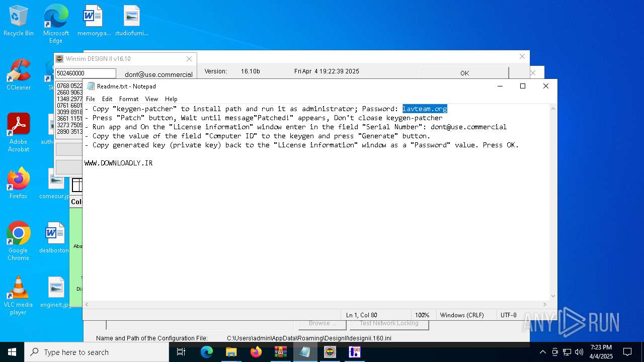Click the OK button in the license window

click(464, 73)
